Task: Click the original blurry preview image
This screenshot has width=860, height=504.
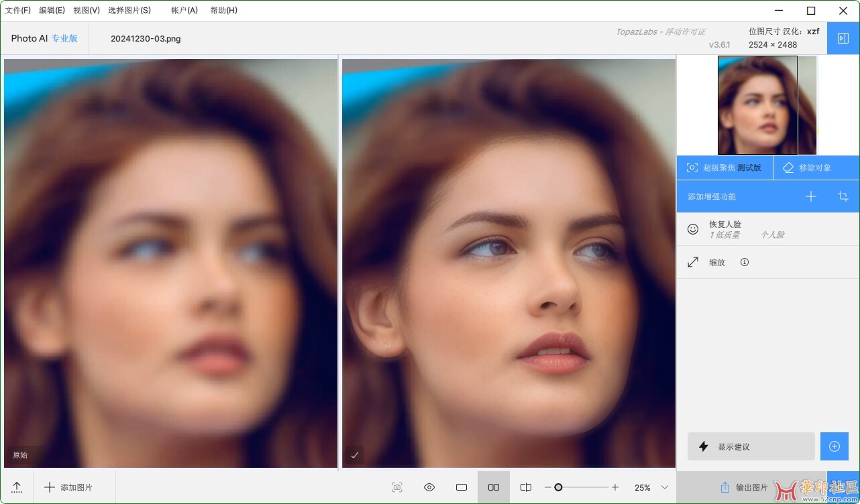Action: [170, 263]
